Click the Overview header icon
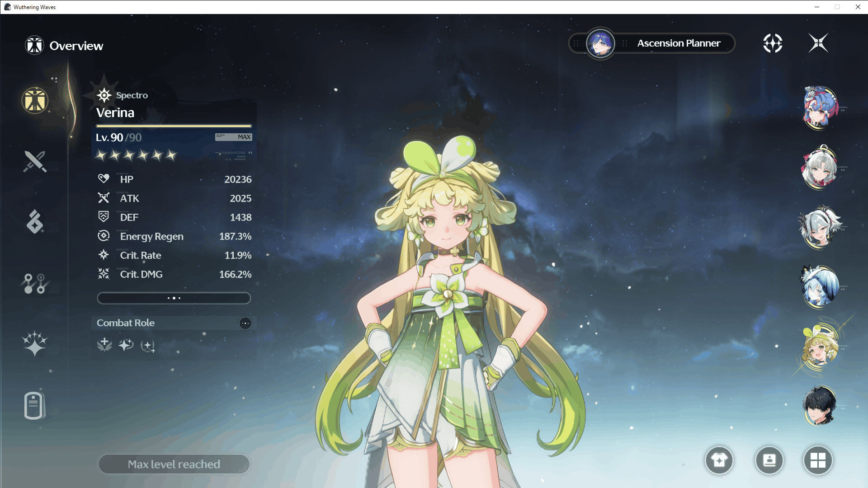Viewport: 868px width, 488px height. click(34, 45)
